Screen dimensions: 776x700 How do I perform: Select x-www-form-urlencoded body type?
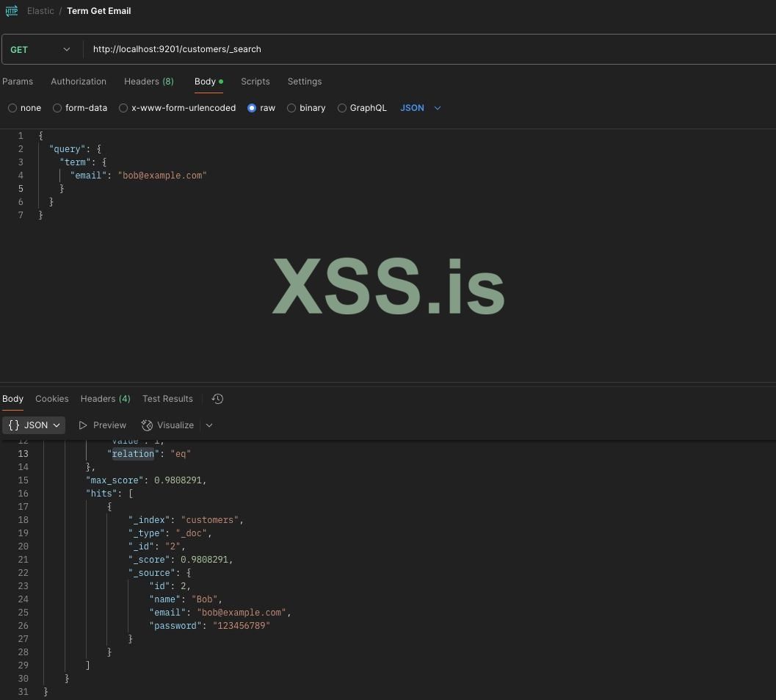123,108
